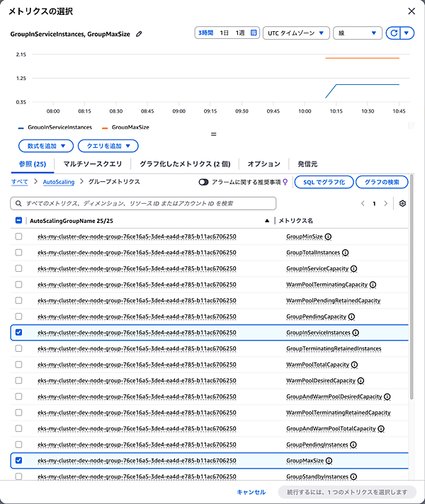Screen dimensions: 425x504
Task: Focus the metrics search input field
Action: click(x=143, y=203)
